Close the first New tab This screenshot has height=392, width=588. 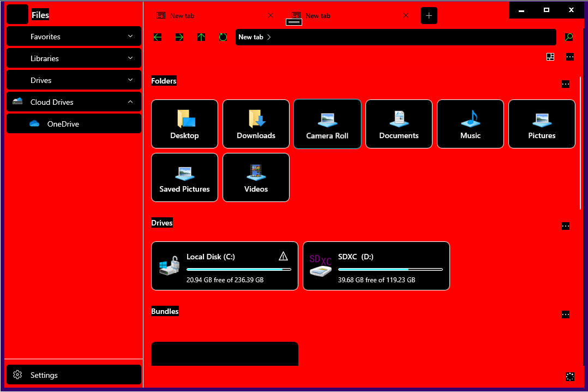271,15
